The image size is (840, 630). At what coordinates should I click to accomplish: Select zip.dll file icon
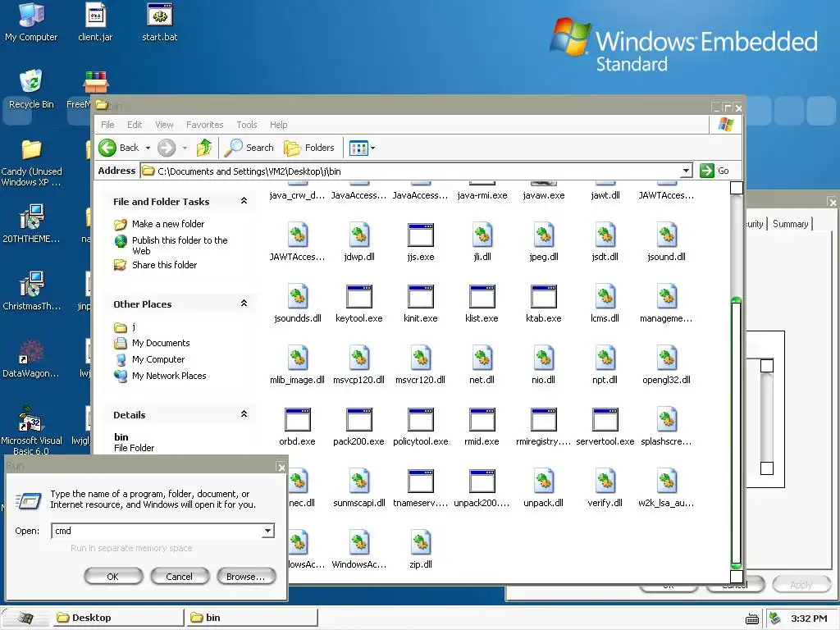click(421, 543)
